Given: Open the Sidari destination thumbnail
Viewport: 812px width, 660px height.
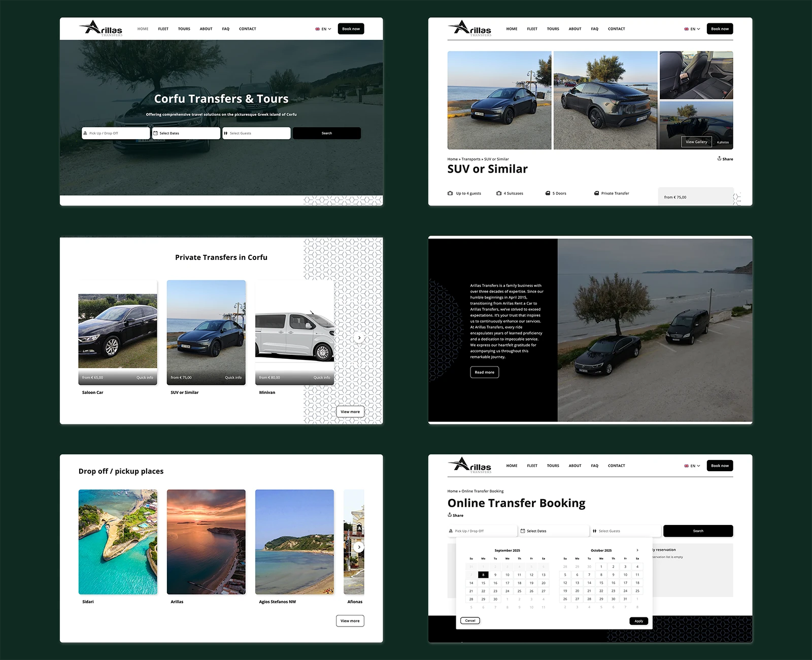Looking at the screenshot, I should 118,542.
